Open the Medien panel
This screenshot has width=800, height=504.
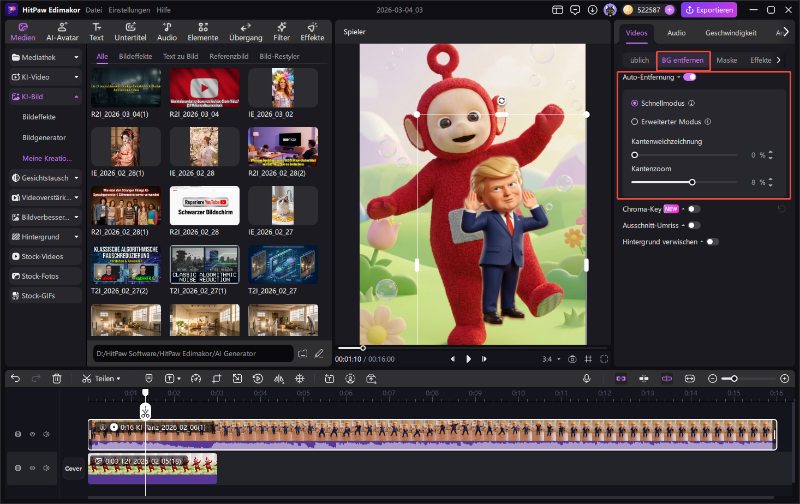pyautogui.click(x=23, y=32)
